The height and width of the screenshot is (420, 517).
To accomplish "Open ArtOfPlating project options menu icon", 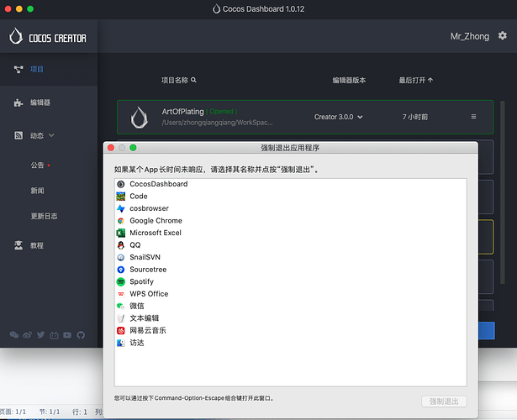I will (473, 117).
